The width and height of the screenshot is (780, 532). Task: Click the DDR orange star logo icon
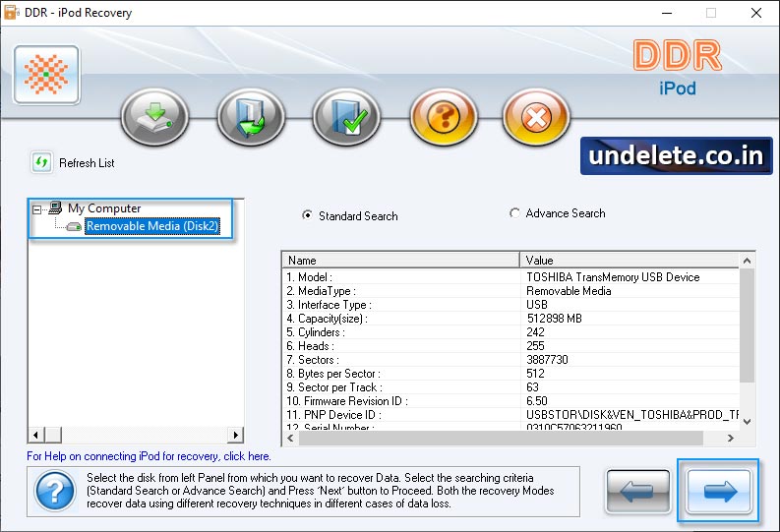tap(47, 75)
